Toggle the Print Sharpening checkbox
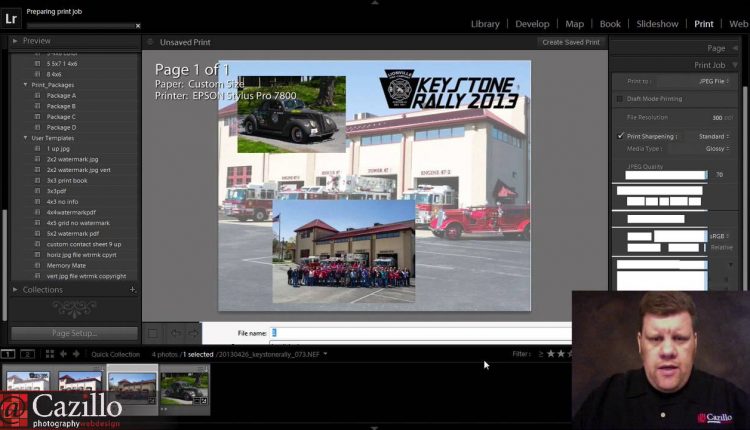 620,136
